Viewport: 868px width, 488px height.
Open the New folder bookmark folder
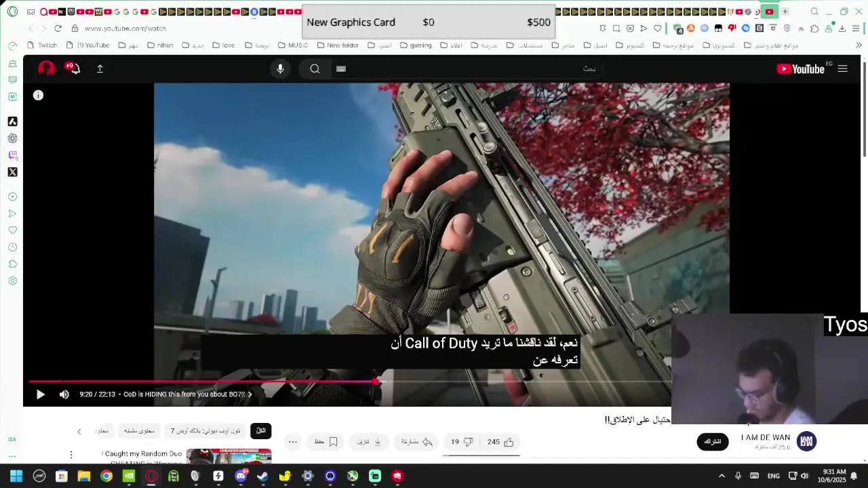[x=337, y=45]
